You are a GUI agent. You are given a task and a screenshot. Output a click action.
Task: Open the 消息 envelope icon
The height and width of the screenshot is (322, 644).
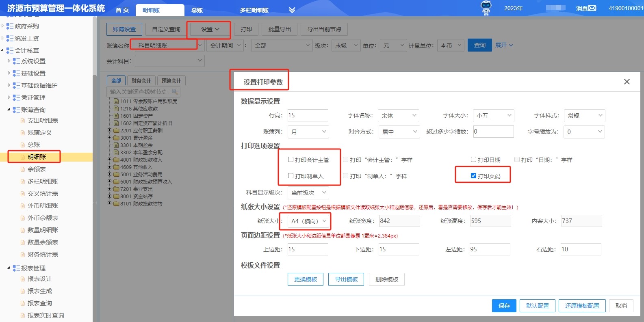(592, 8)
